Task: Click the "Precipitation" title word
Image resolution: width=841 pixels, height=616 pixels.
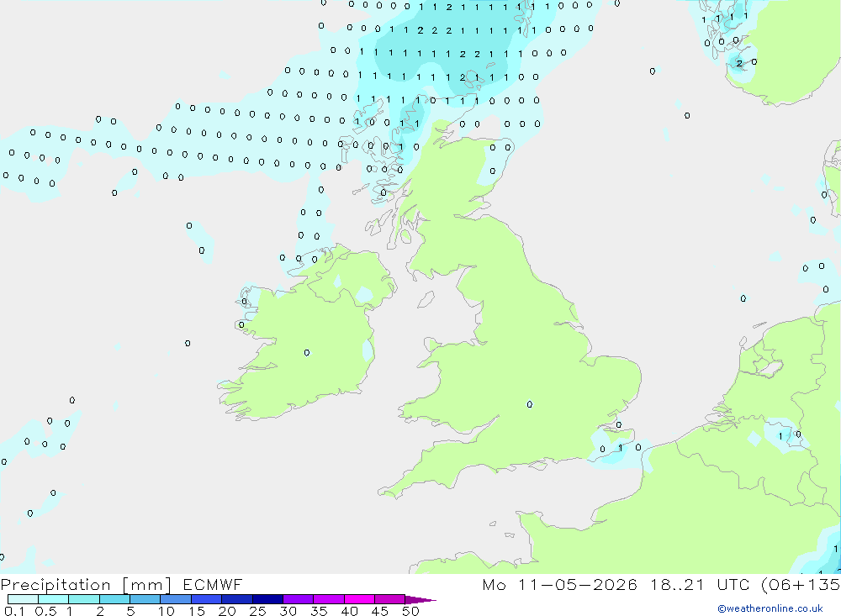Action: pos(56,585)
